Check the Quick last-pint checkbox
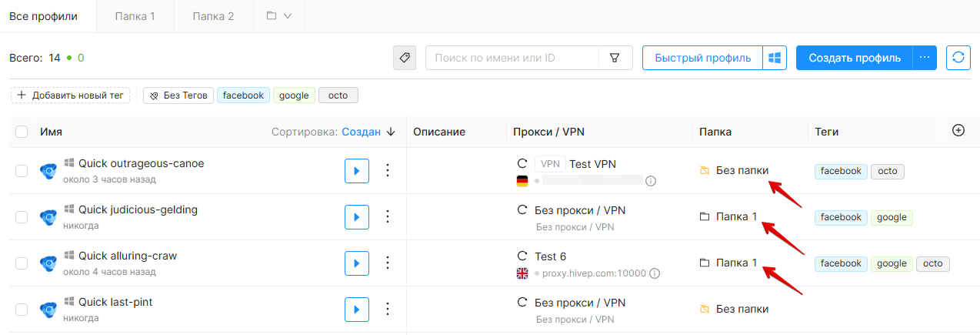The width and height of the screenshot is (980, 335). coord(22,310)
